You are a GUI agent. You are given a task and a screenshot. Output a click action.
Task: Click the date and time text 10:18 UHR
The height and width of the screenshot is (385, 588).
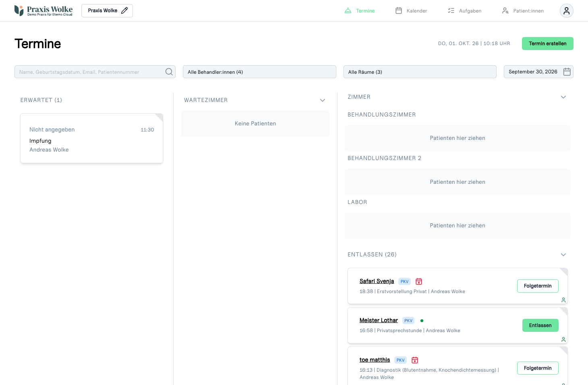(474, 44)
